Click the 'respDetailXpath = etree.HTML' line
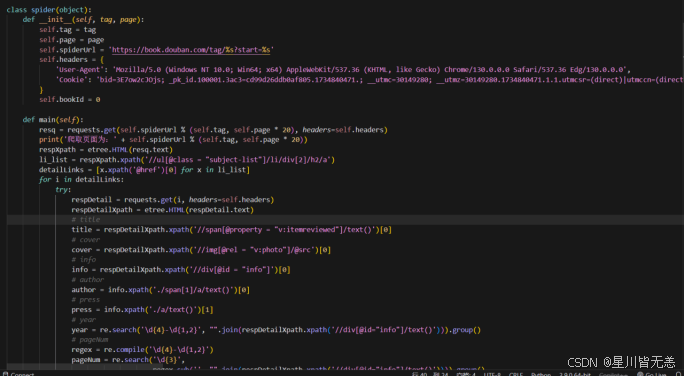Screen dimensions: 685x377 point(163,210)
